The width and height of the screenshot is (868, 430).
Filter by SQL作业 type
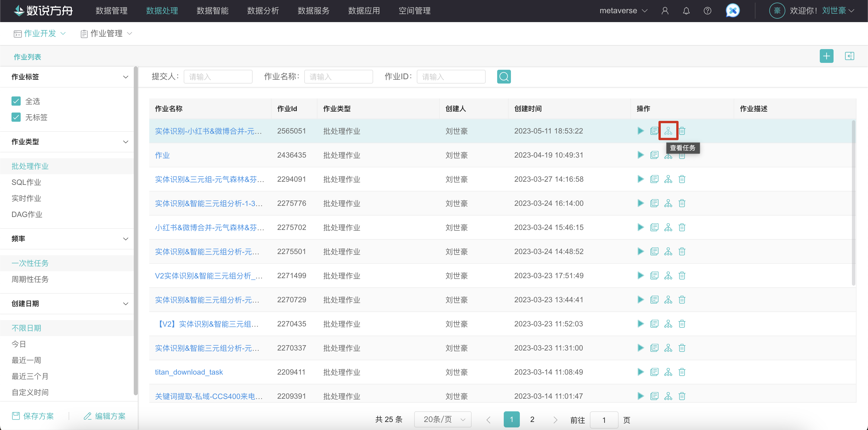click(x=26, y=182)
